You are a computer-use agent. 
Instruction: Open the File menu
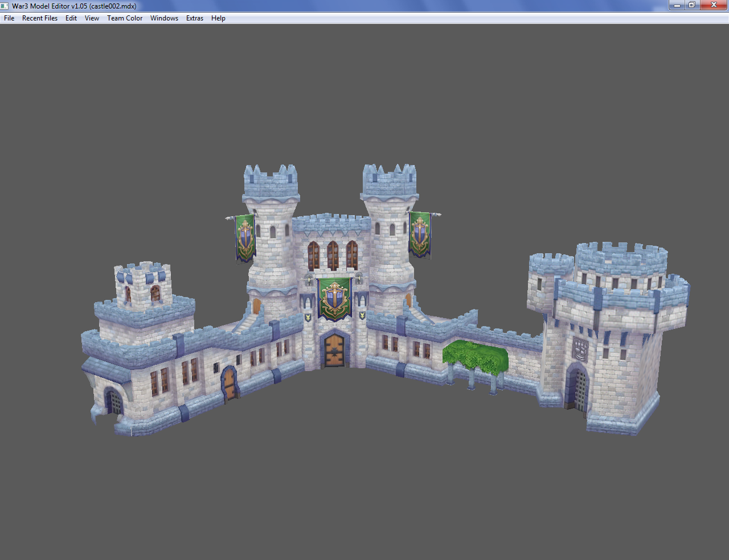(9, 18)
